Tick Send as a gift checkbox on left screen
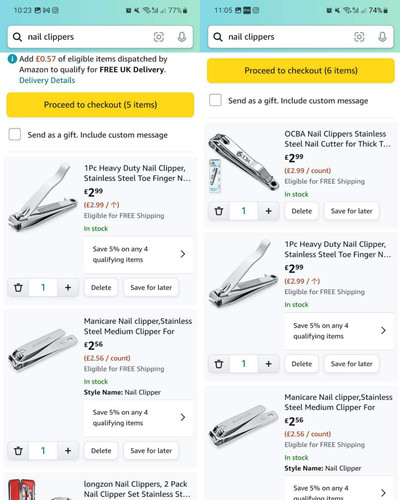 point(15,134)
